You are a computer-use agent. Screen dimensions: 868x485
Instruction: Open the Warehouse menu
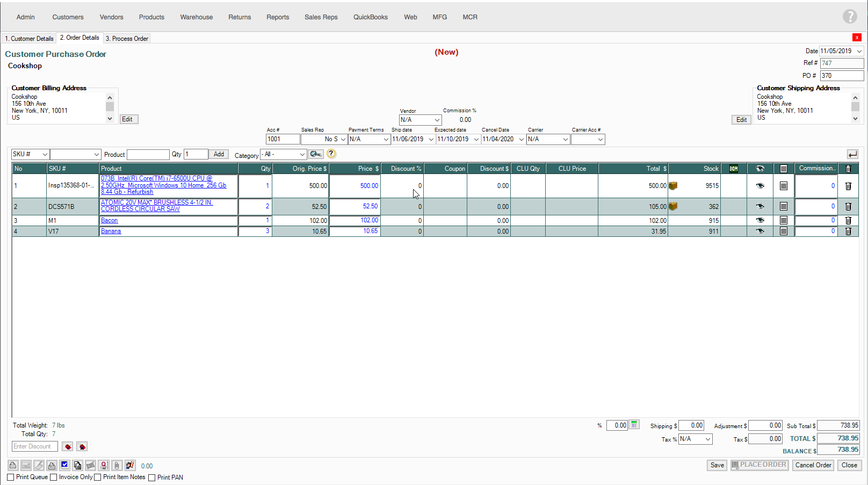[x=196, y=17]
